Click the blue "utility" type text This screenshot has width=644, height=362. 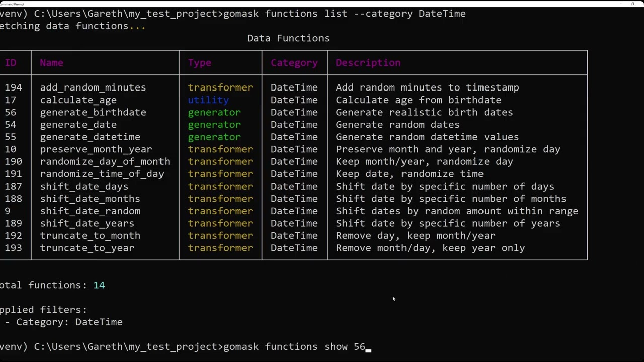pos(208,100)
